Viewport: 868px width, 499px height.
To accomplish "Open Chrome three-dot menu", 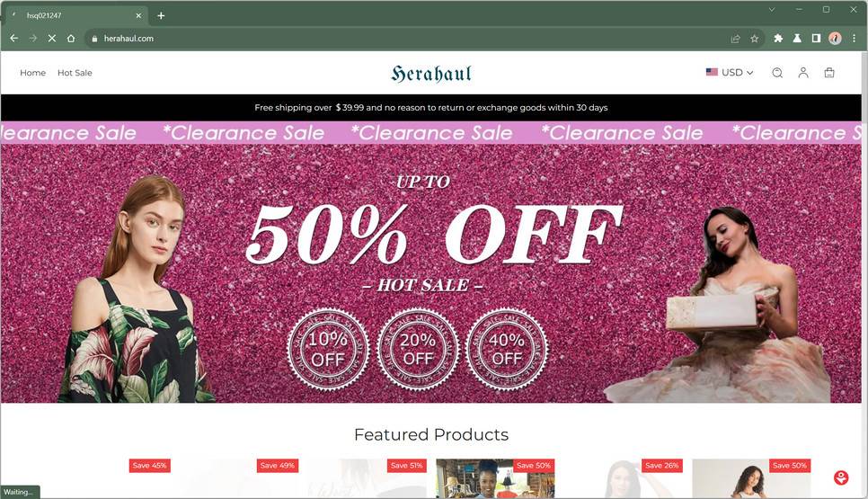I will coord(855,39).
